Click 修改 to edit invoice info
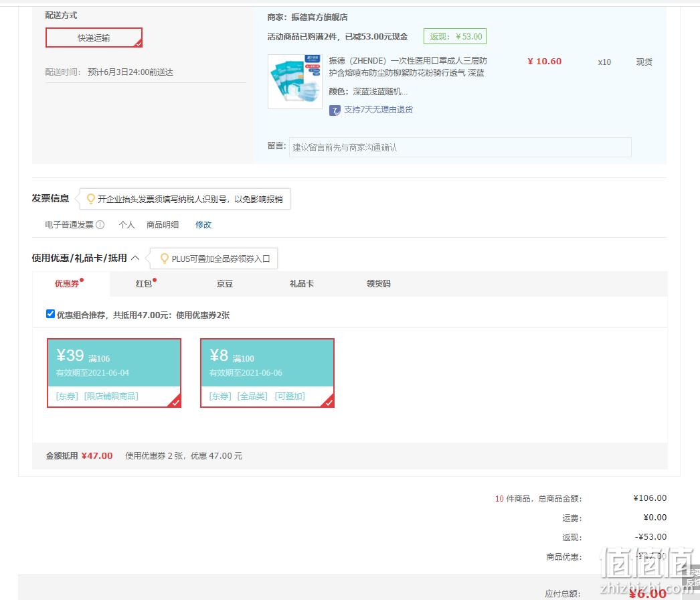Viewport: 700px width, 600px height. point(203,225)
